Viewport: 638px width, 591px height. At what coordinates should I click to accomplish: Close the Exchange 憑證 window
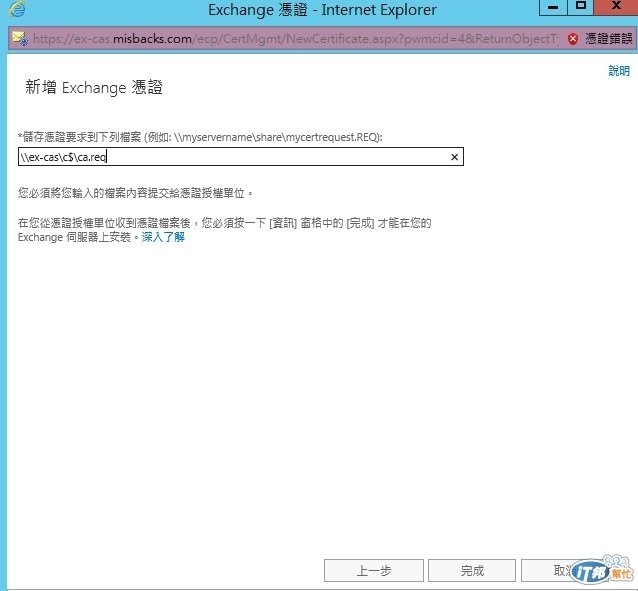click(616, 7)
